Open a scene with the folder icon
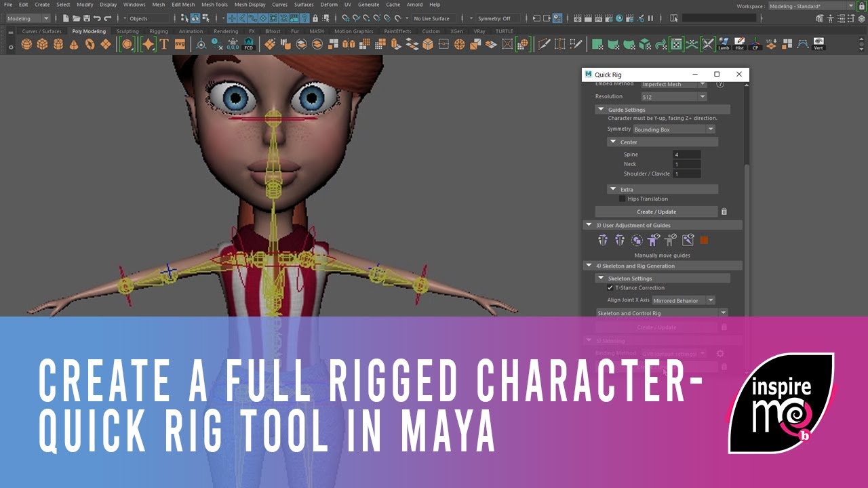The height and width of the screenshot is (488, 868). pos(76,18)
